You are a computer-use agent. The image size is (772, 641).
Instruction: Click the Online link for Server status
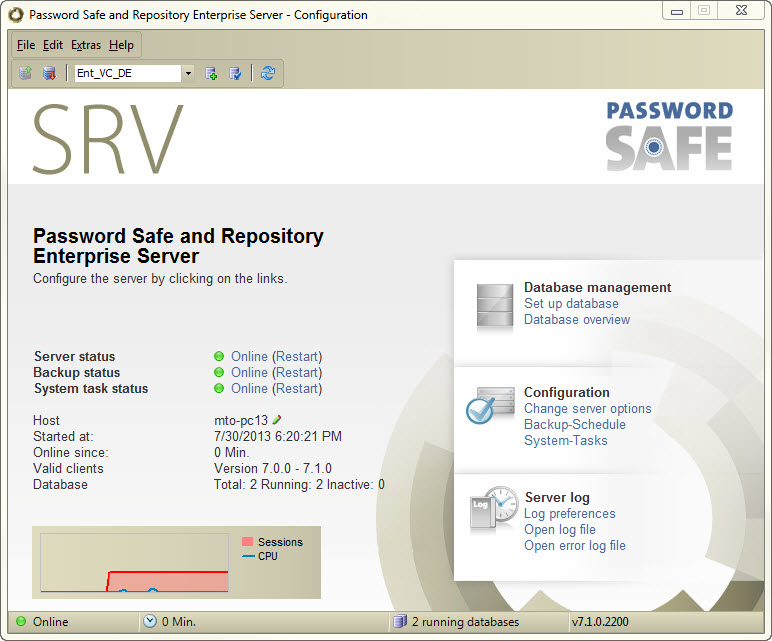click(x=249, y=356)
